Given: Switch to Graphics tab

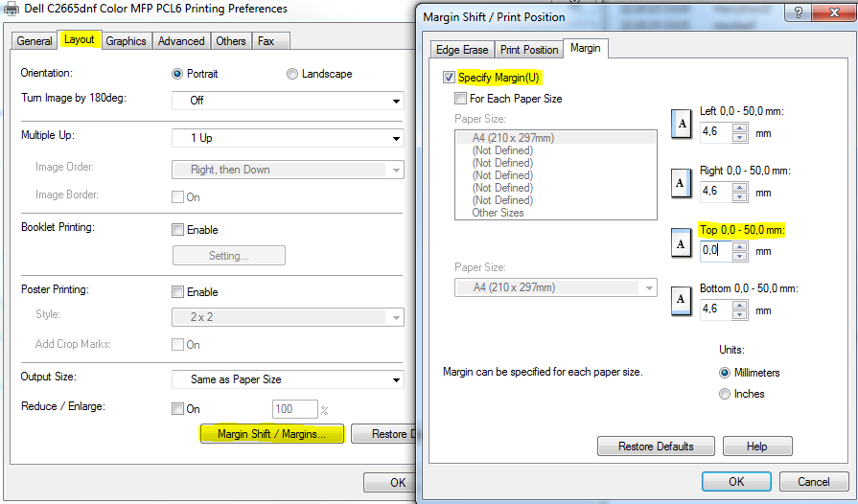Looking at the screenshot, I should tap(126, 41).
